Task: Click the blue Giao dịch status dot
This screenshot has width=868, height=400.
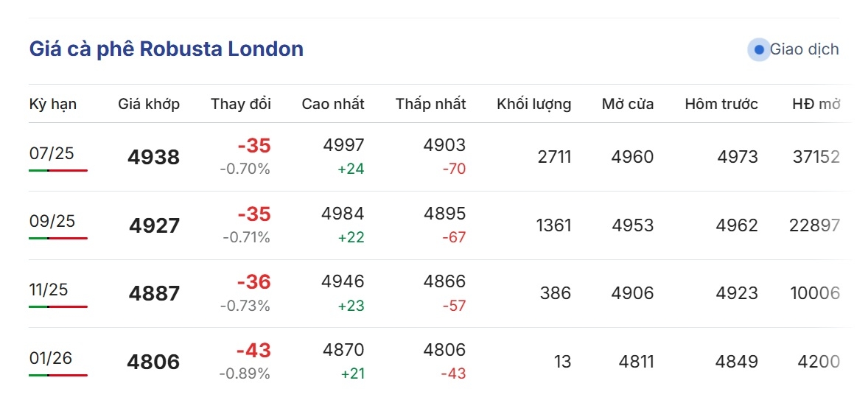Action: tap(759, 50)
